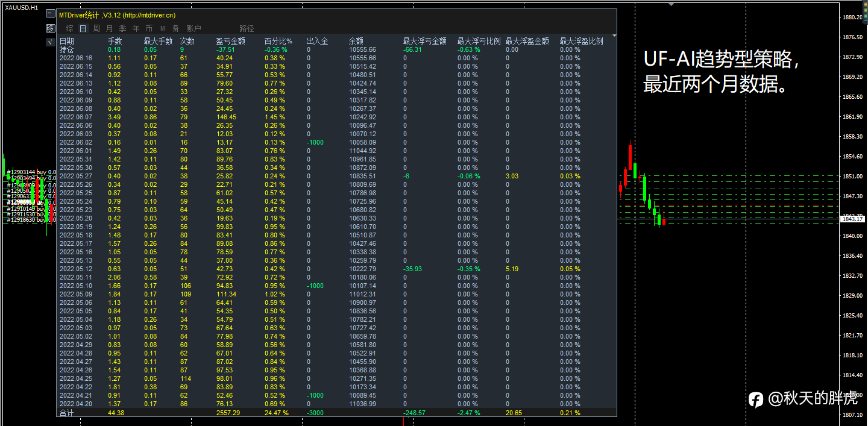Open the 账户 account tab

click(x=193, y=28)
